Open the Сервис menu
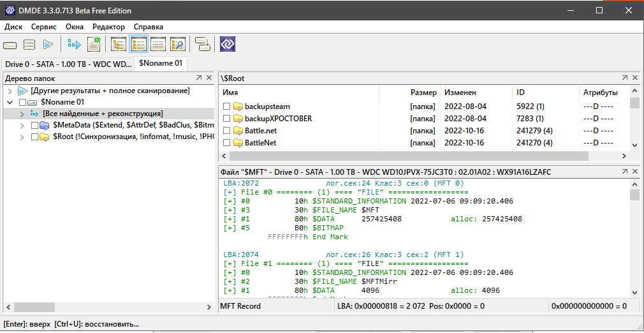 click(x=44, y=27)
